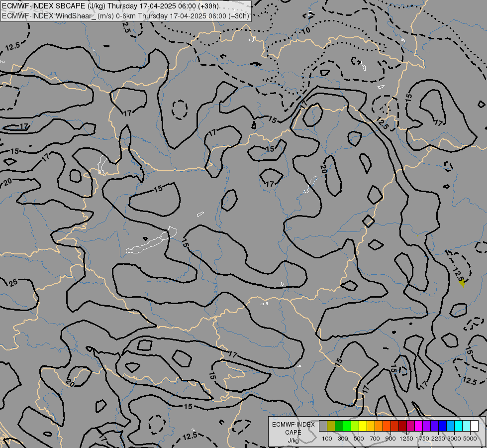Click ECMWF-INDEX text in the legend box

[293, 425]
